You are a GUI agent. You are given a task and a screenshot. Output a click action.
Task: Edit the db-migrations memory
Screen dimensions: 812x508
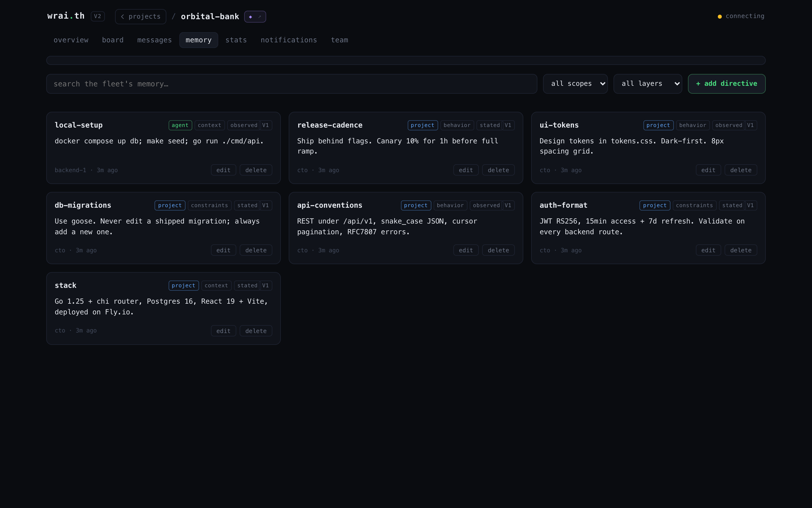224,250
